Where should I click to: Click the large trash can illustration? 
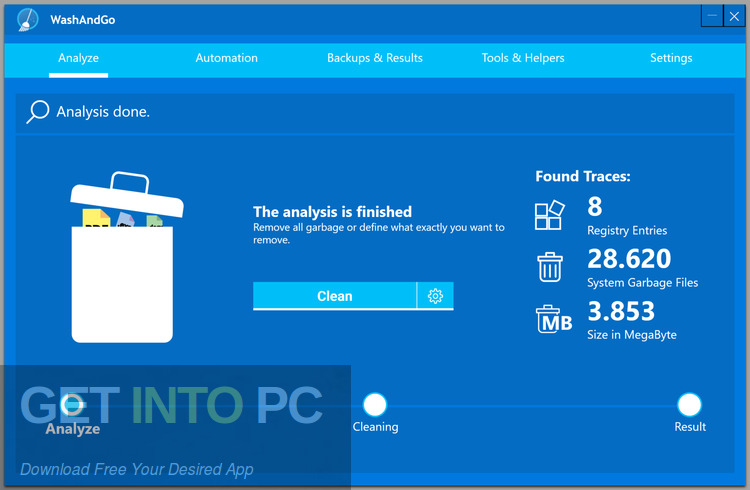pos(126,257)
